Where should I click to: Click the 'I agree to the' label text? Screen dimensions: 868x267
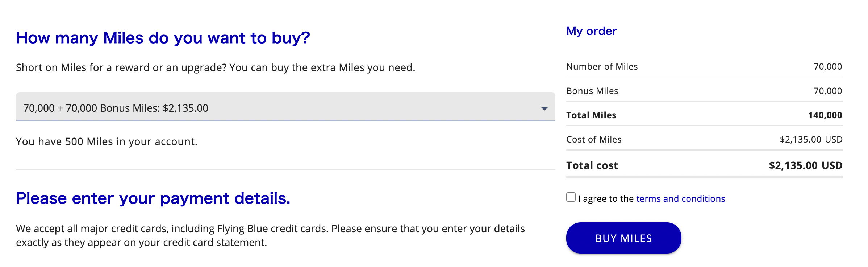point(606,199)
